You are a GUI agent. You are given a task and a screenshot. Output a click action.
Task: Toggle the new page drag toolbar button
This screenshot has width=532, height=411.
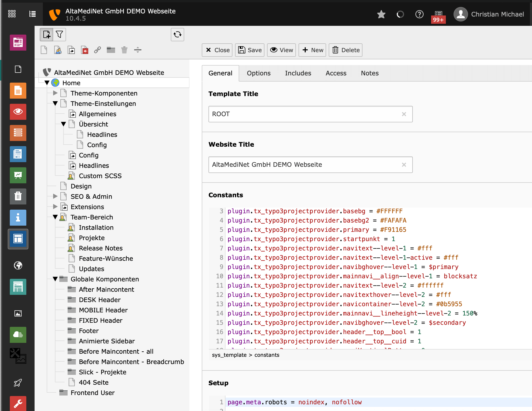pos(47,35)
